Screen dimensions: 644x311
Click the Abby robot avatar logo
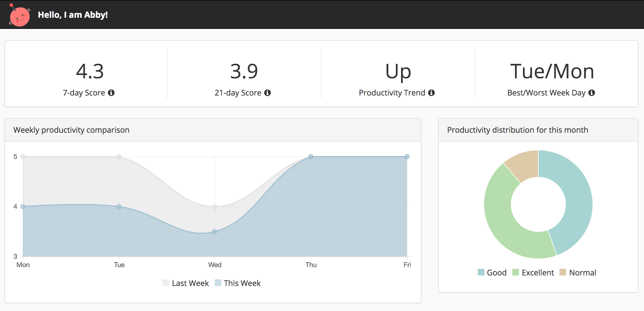pos(19,15)
